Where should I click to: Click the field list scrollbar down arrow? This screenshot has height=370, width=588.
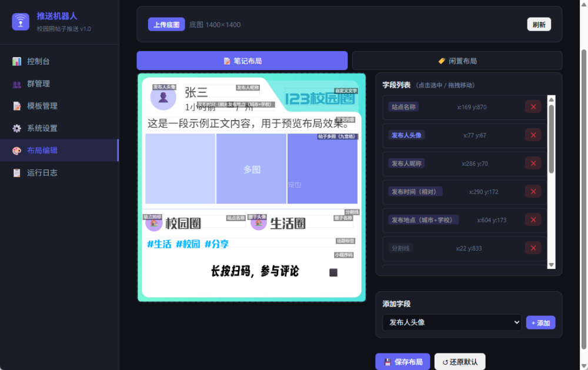point(551,265)
